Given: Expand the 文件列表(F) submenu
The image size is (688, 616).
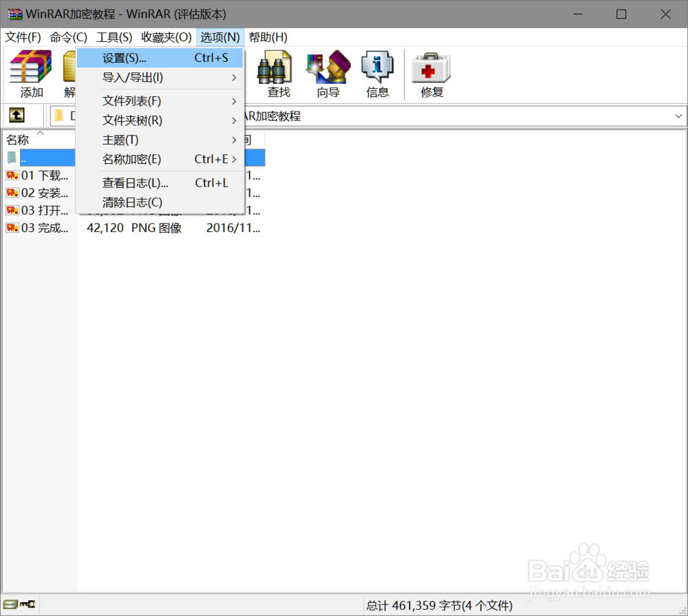Looking at the screenshot, I should coord(160,101).
